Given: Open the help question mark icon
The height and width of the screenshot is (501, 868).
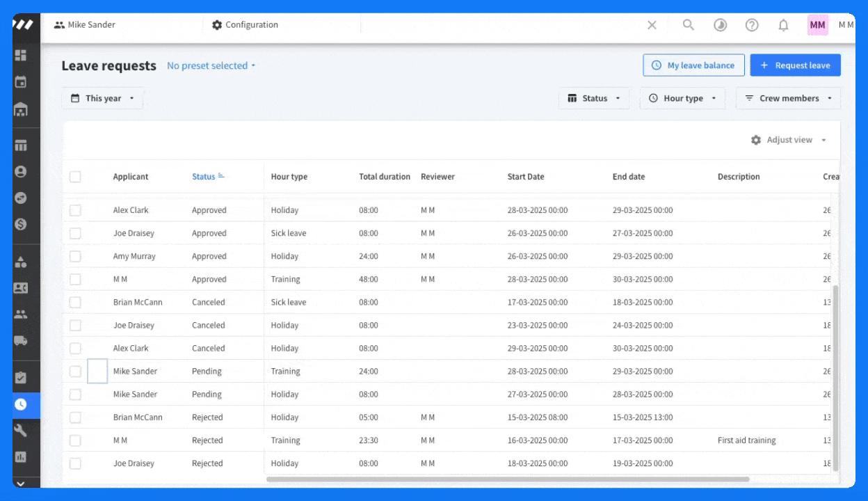Looking at the screenshot, I should [752, 25].
